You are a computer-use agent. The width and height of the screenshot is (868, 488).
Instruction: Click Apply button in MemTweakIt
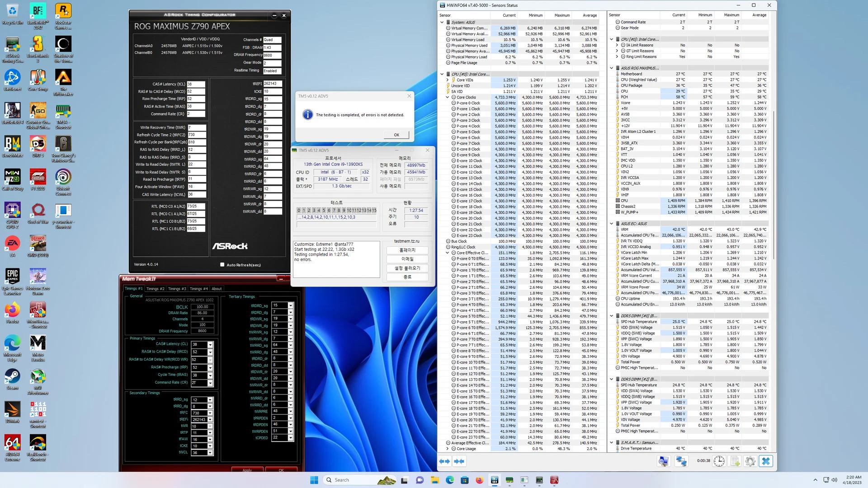247,470
